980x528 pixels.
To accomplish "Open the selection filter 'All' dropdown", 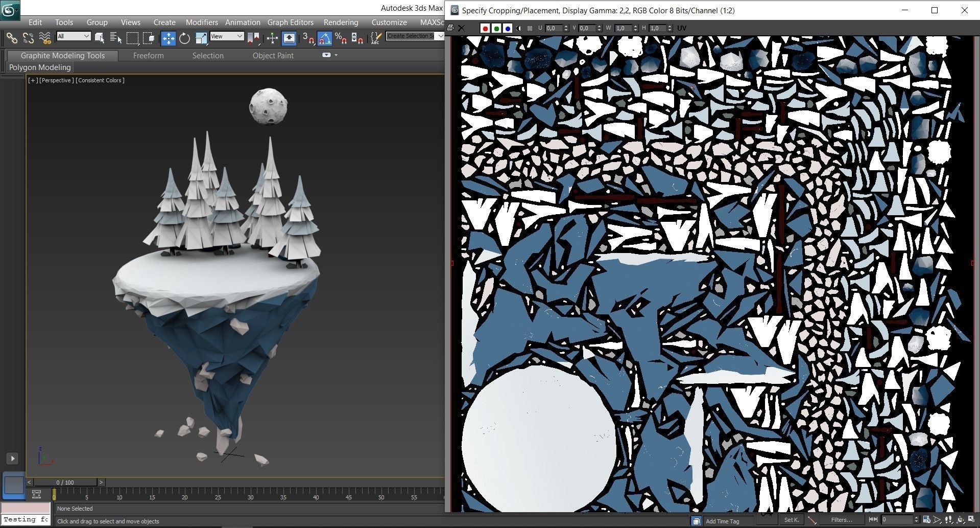I will pos(74,36).
